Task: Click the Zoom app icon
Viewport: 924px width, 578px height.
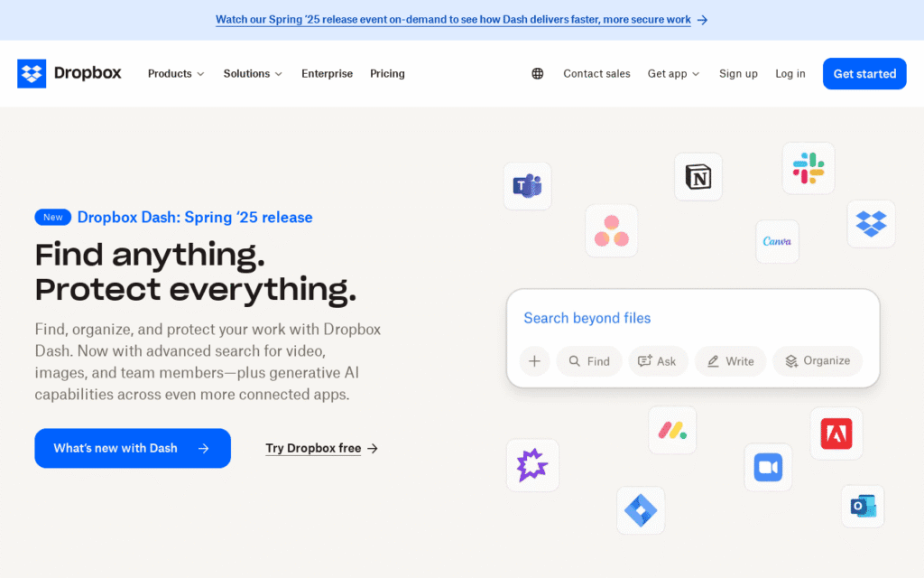Action: (x=768, y=467)
